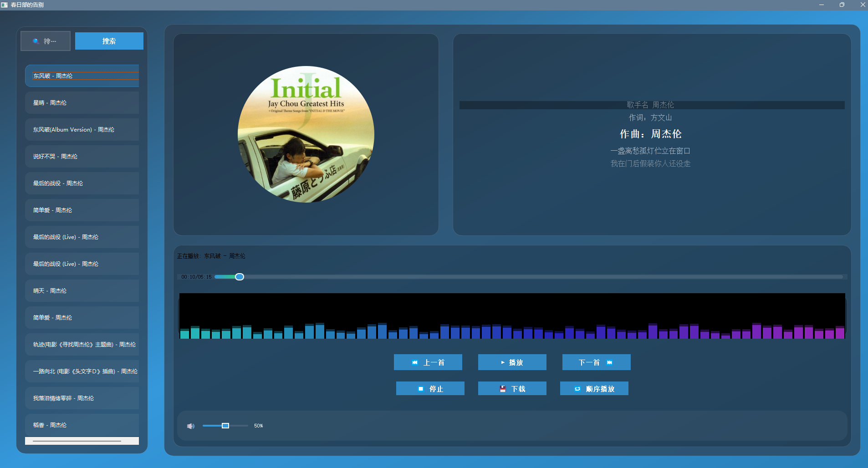Click the horizontal scrollbar under the song list

pyautogui.click(x=77, y=441)
